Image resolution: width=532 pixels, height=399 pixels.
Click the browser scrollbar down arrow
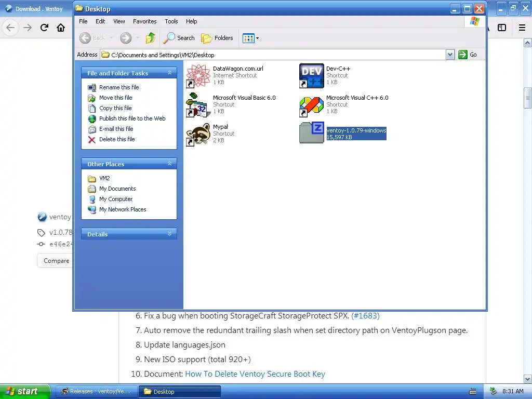528,379
